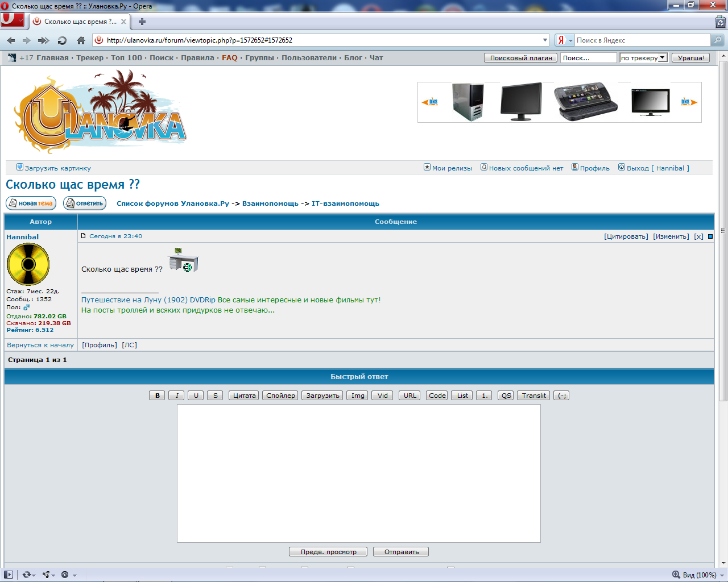Open profile via the Профиль icon
Screen dimensions: 728x582
coord(574,167)
